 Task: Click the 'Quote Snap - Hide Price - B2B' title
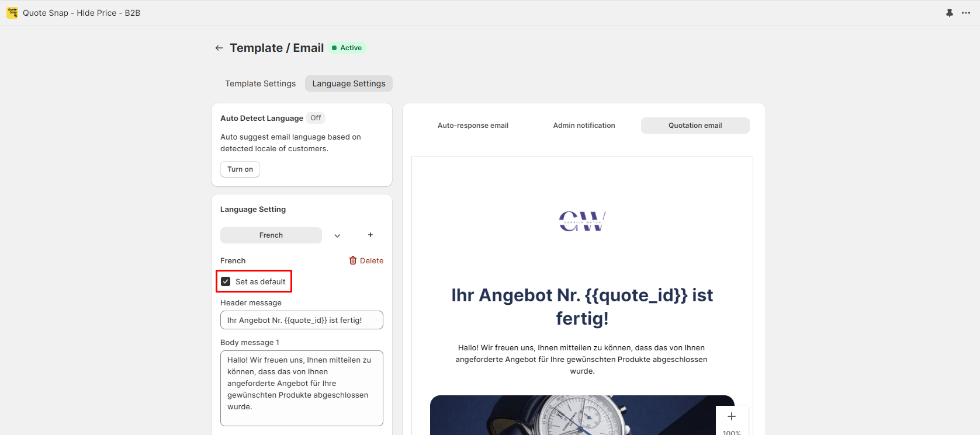click(x=81, y=13)
